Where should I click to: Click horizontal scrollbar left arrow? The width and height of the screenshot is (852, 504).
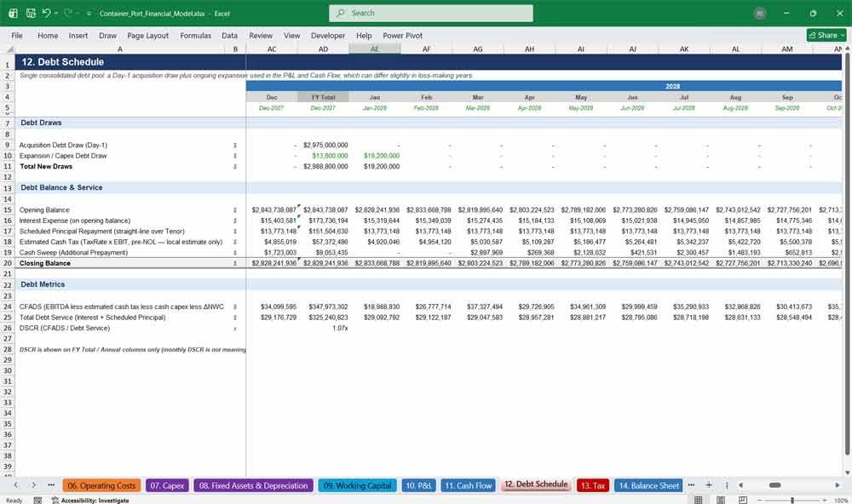point(740,485)
